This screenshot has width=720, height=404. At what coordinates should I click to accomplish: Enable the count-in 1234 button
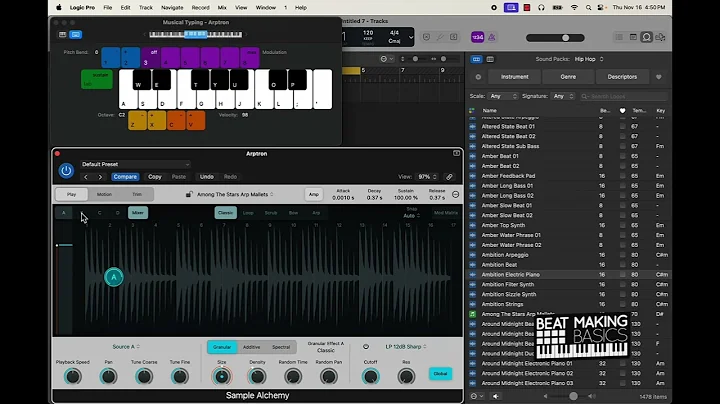click(478, 37)
